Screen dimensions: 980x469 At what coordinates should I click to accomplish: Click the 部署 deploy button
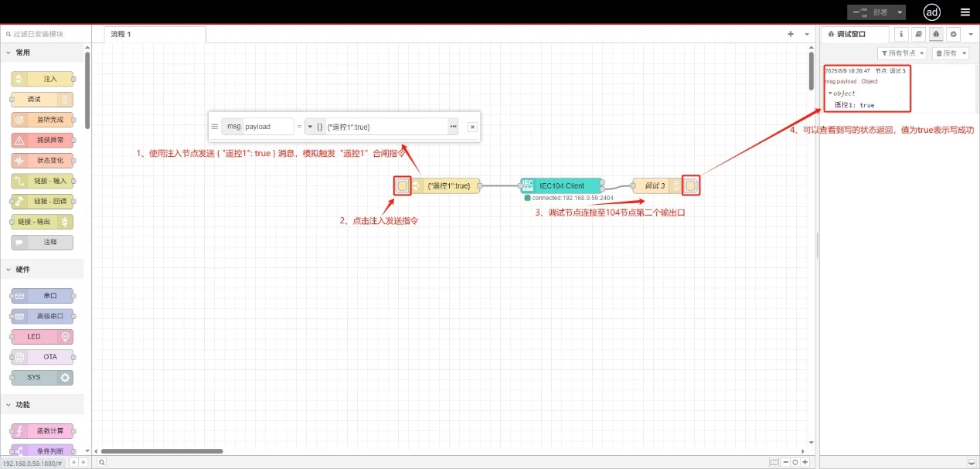[872, 12]
